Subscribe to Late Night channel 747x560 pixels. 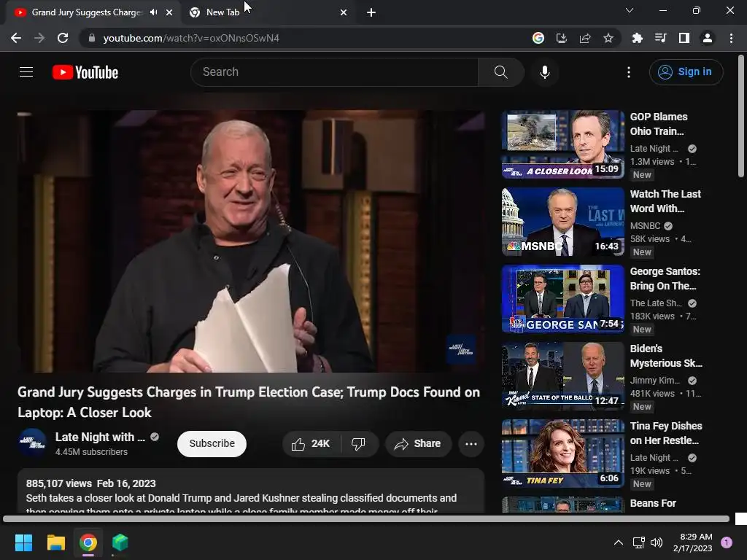coord(212,444)
